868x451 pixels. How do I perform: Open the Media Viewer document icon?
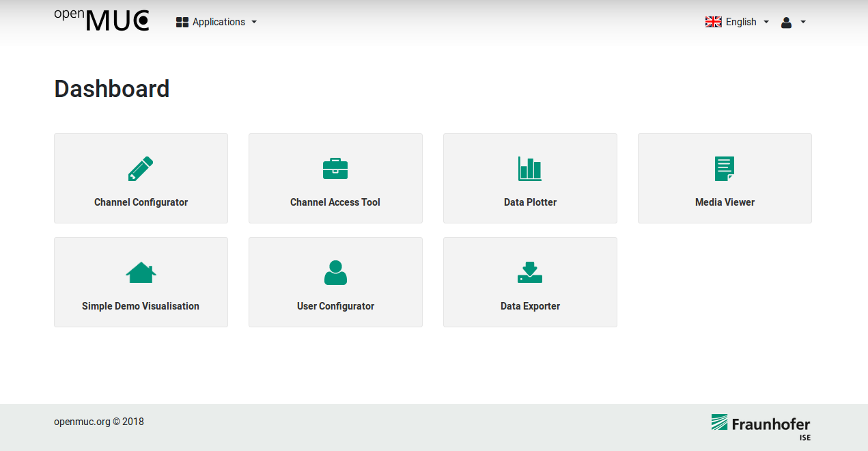[724, 168]
